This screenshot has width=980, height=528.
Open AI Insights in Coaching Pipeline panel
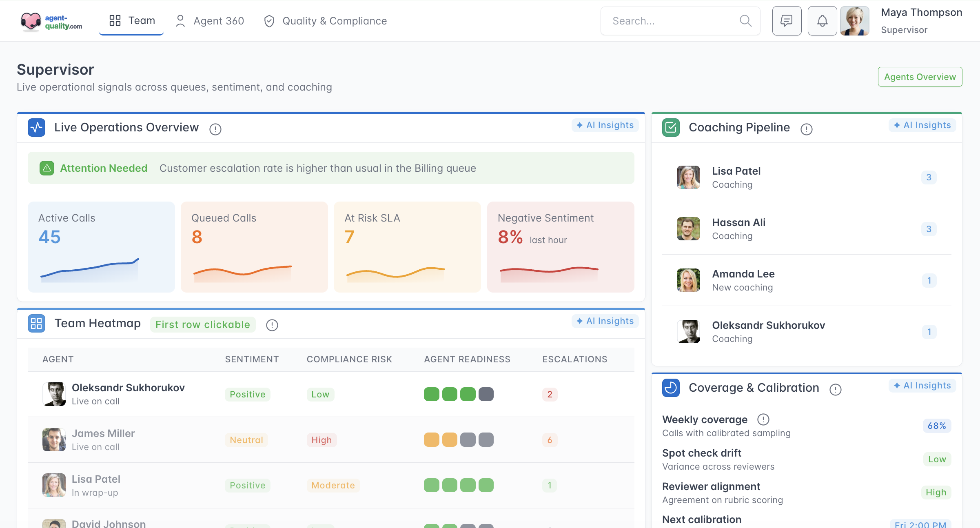[922, 125]
